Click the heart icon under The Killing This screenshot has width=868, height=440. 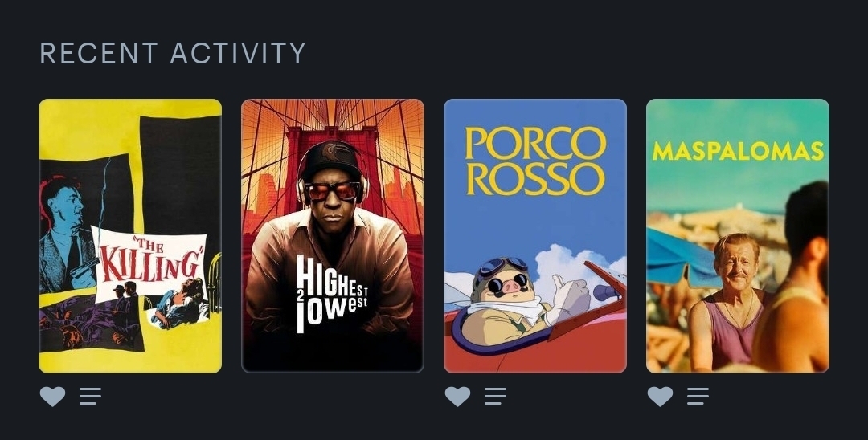click(52, 397)
